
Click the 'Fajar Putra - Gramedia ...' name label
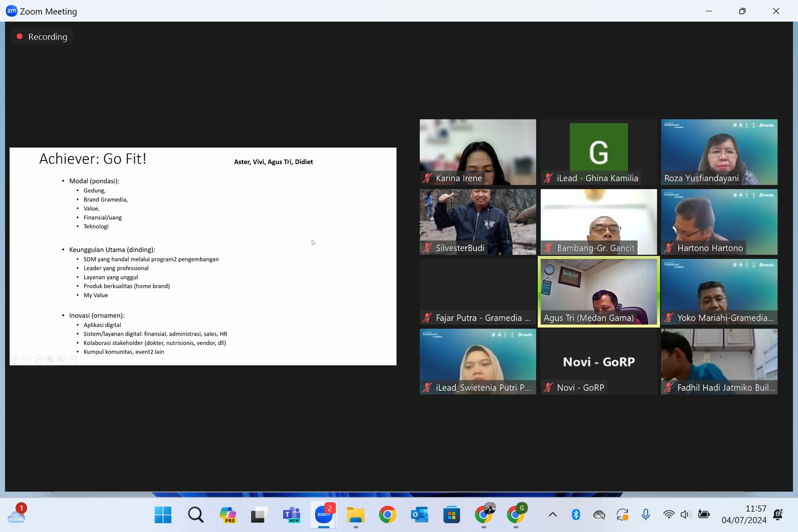(483, 318)
